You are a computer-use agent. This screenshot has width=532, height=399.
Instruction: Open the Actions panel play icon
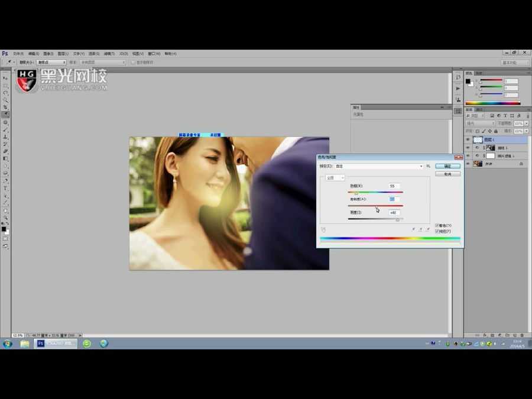point(458,88)
